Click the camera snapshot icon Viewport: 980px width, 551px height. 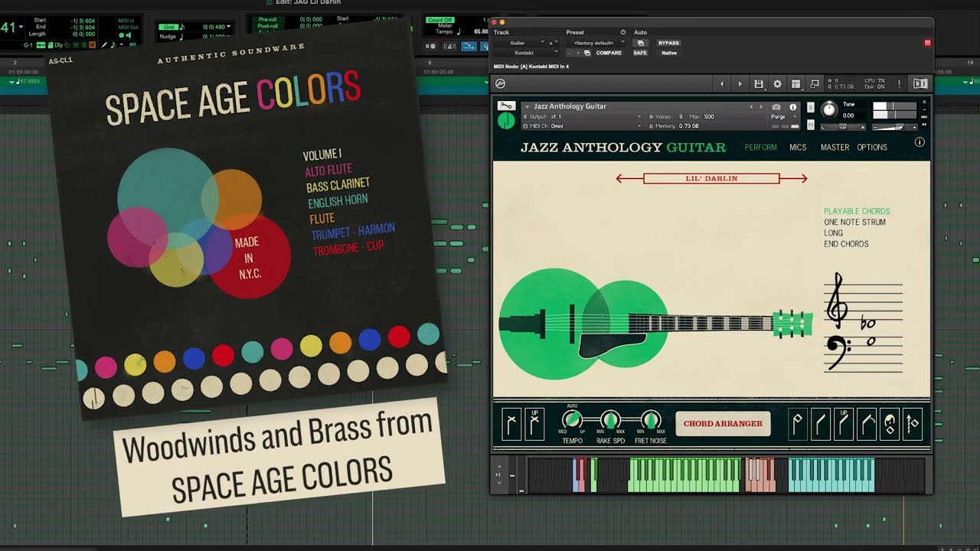pos(776,107)
